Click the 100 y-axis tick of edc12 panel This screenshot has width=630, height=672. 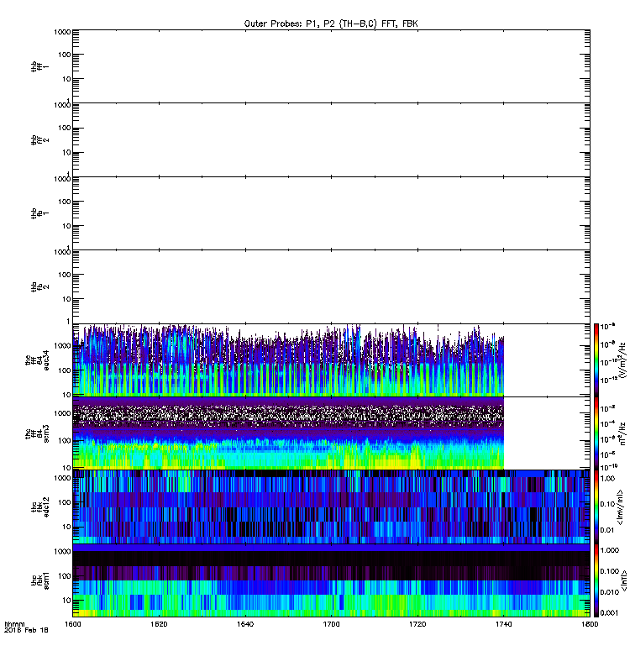(x=66, y=501)
